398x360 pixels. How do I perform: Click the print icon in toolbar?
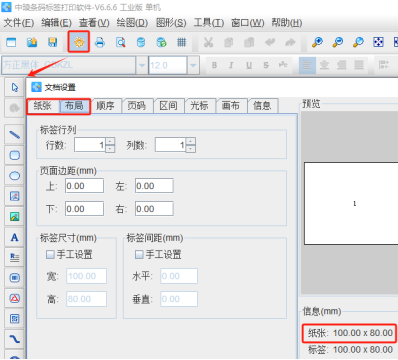pyautogui.click(x=100, y=42)
